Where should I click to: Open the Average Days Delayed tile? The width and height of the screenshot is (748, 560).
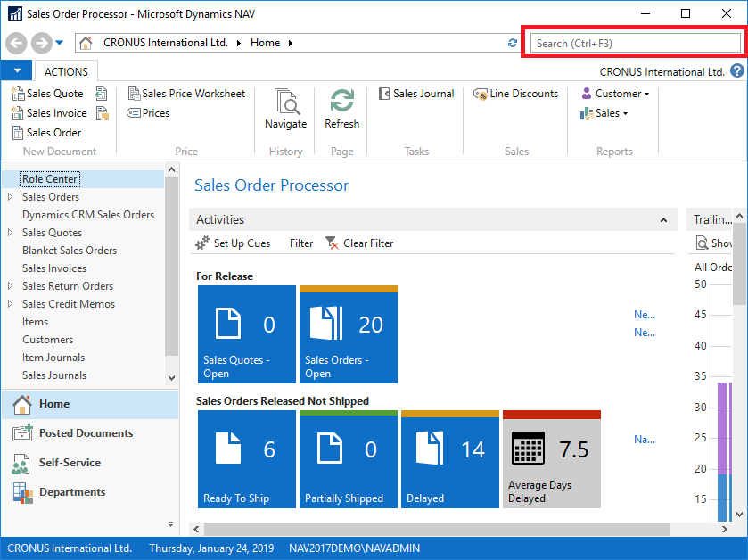pyautogui.click(x=552, y=459)
